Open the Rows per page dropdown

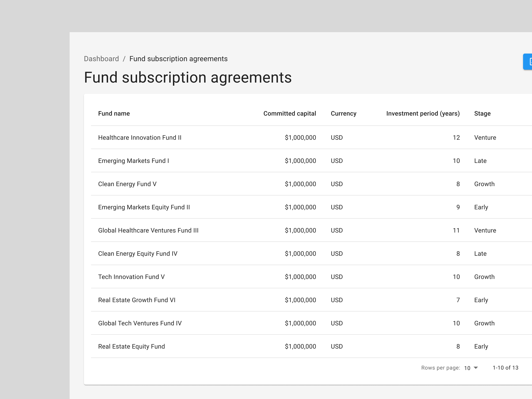[x=471, y=368]
